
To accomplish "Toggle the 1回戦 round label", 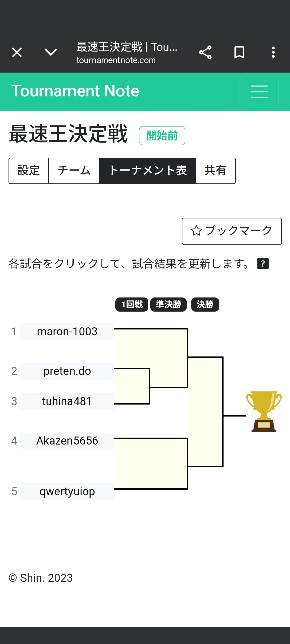I will 132,304.
